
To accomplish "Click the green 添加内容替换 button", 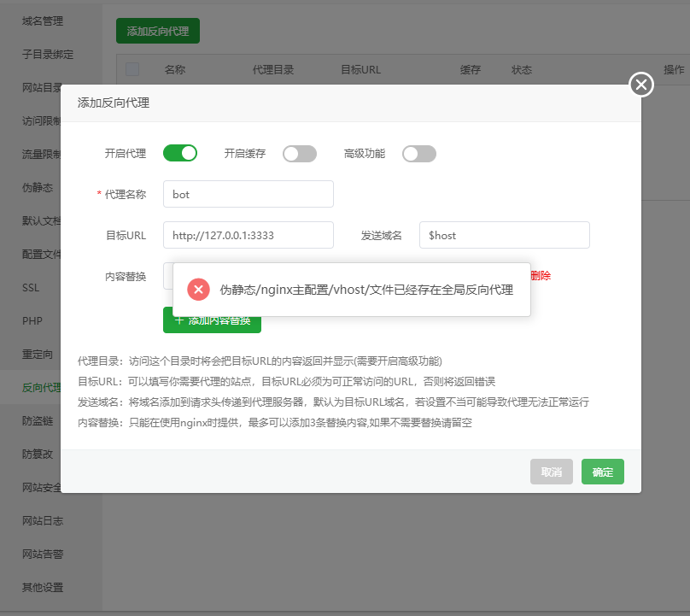I will pyautogui.click(x=212, y=320).
